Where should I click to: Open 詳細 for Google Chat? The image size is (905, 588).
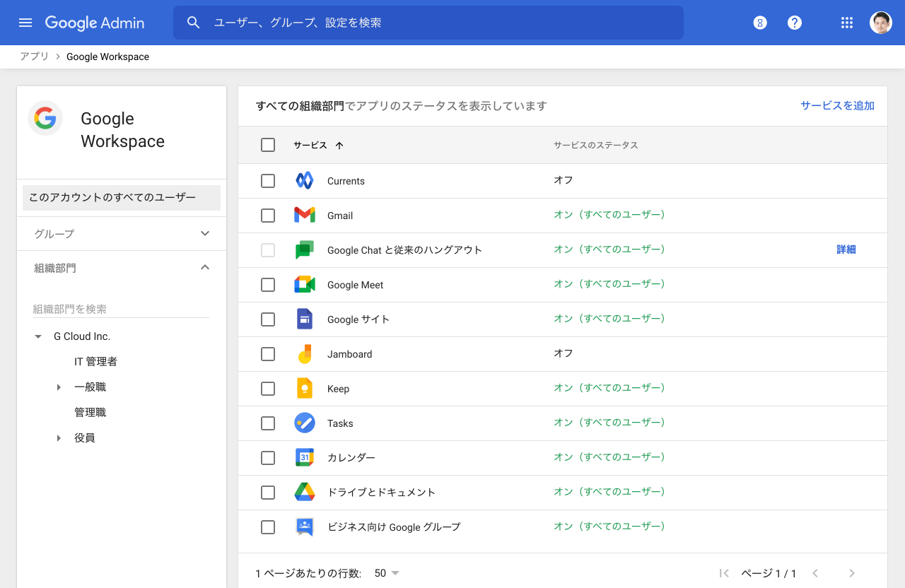[x=846, y=249]
